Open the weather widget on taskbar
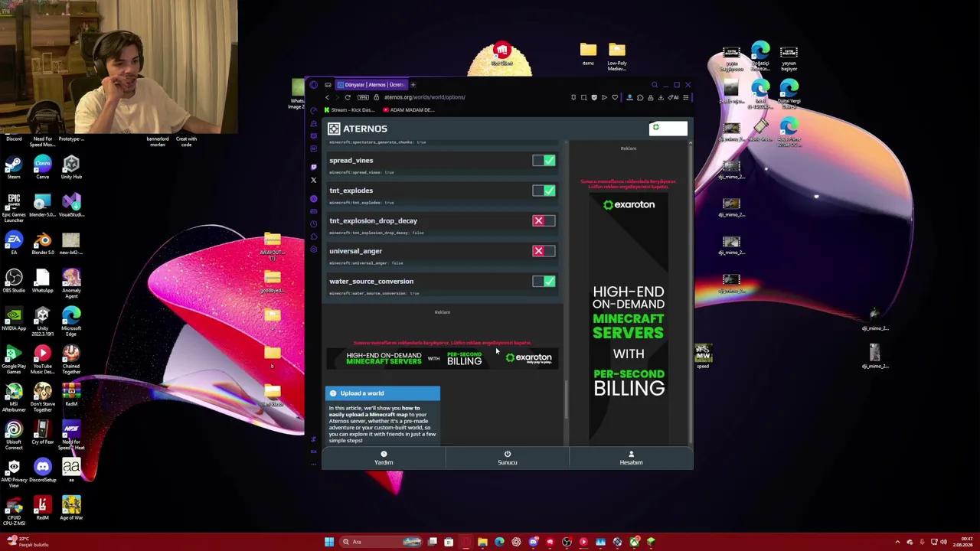 tap(28, 542)
